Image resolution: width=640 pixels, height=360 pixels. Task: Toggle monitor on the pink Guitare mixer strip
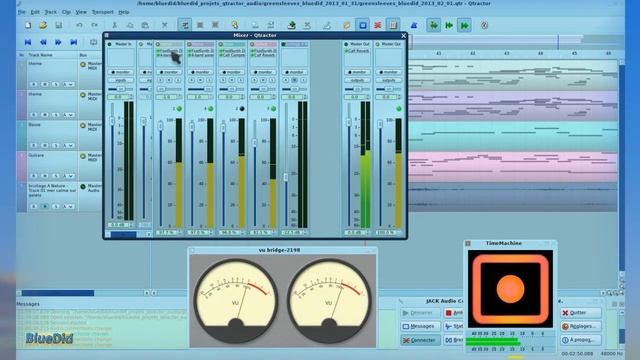[263, 72]
